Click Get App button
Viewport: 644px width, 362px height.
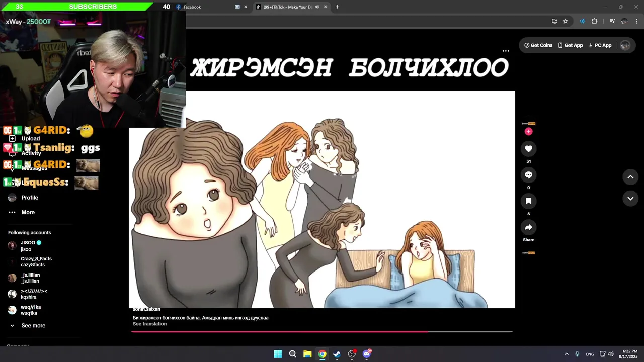pyautogui.click(x=570, y=45)
